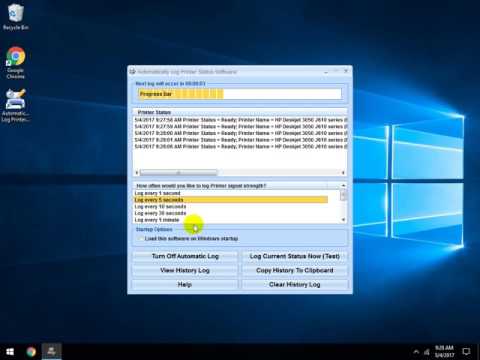Select the 8:27:59 AM printer status entry

(x=240, y=126)
